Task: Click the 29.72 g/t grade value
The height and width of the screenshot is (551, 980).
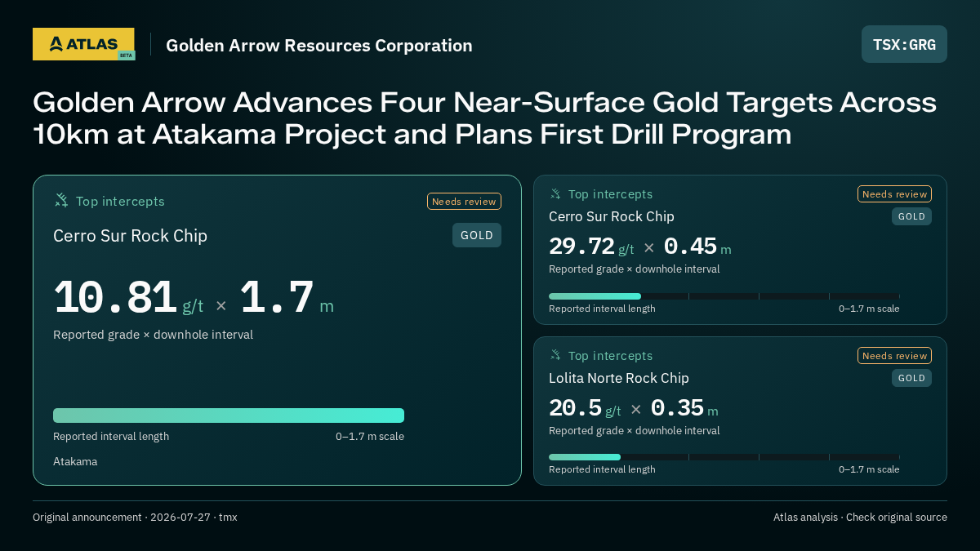Action: pyautogui.click(x=591, y=247)
